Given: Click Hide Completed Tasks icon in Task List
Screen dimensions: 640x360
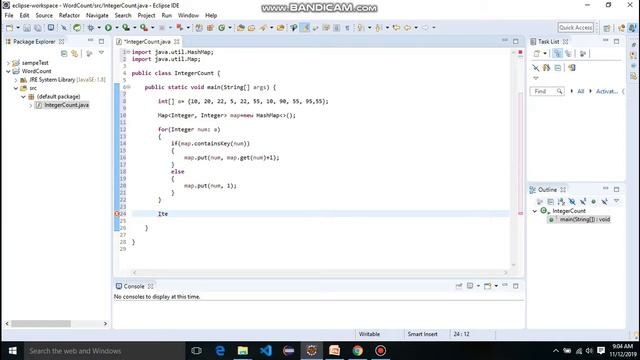Looking at the screenshot, I should tap(536, 68).
